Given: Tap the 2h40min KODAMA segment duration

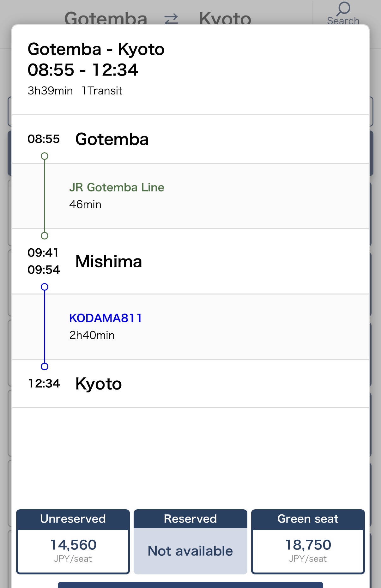Looking at the screenshot, I should tap(92, 335).
